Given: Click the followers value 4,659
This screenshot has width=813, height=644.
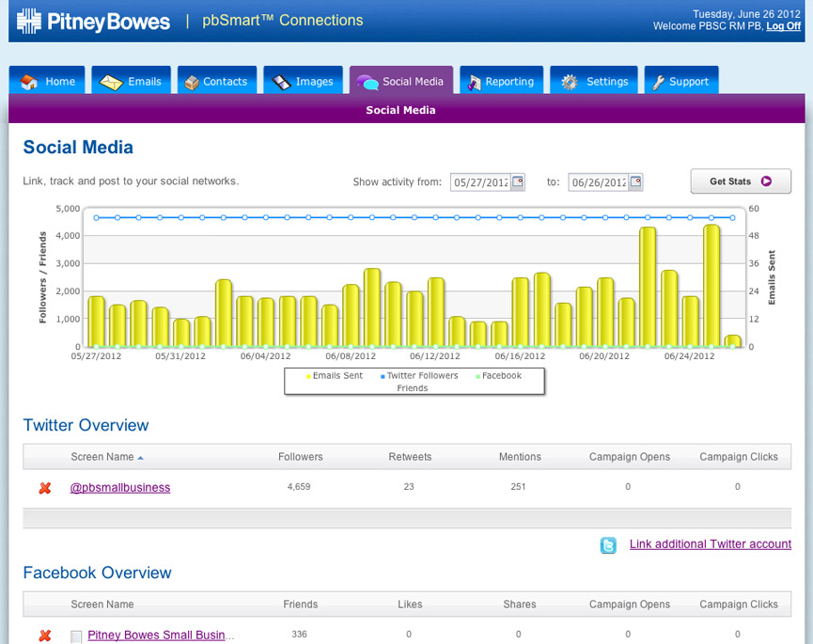Looking at the screenshot, I should tap(299, 486).
